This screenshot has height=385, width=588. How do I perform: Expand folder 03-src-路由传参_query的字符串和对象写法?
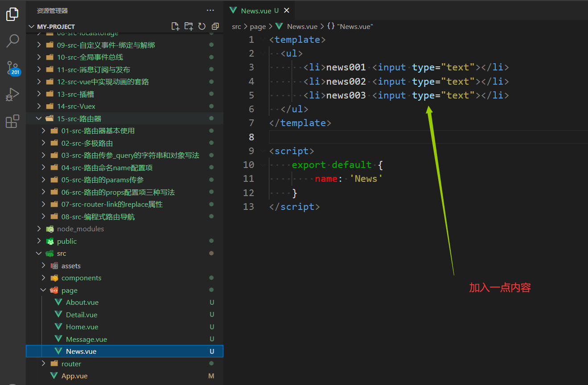125,155
